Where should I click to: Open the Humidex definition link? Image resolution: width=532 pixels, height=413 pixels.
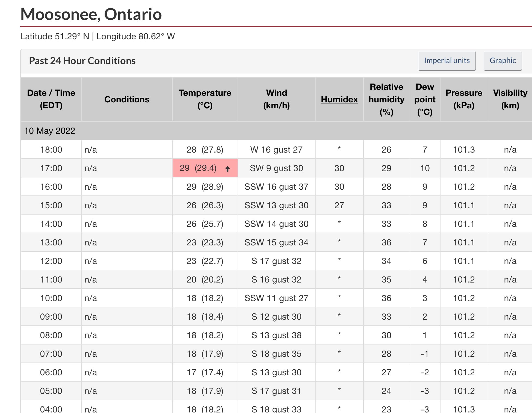coord(339,99)
